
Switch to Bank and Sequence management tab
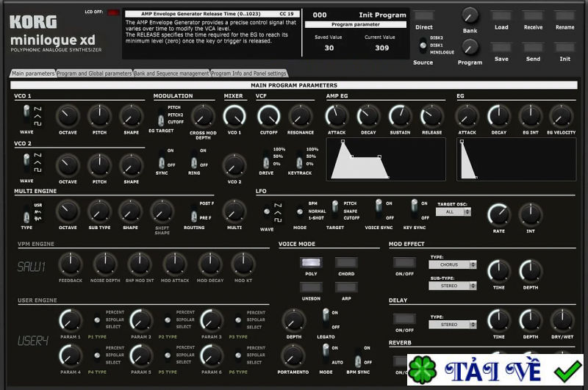[x=171, y=73]
